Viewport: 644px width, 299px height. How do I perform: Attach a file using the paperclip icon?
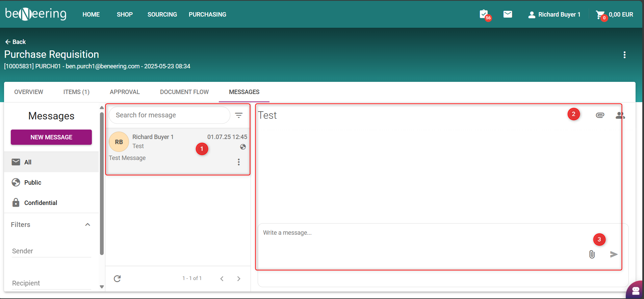pos(592,254)
